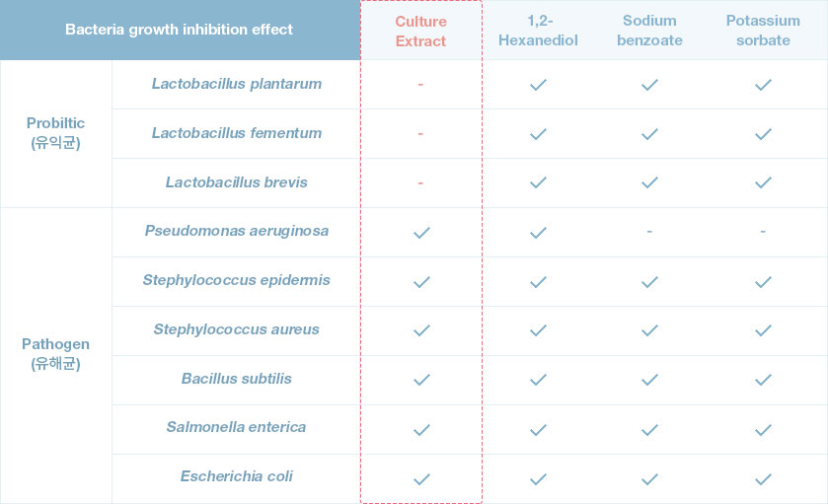Click 1,2-Hexanediol checkmark for Lactobacillus plantarum
Screen dimensions: 828x504
point(538,85)
